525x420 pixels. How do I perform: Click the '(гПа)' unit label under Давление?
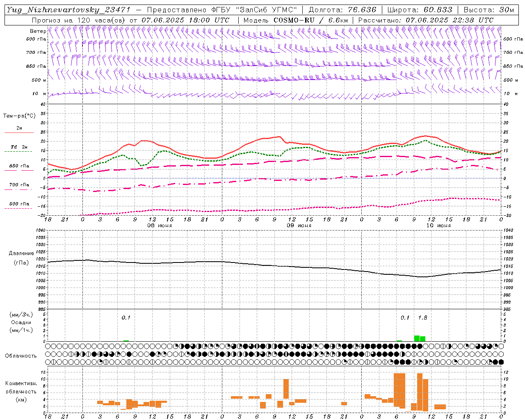coord(21,262)
